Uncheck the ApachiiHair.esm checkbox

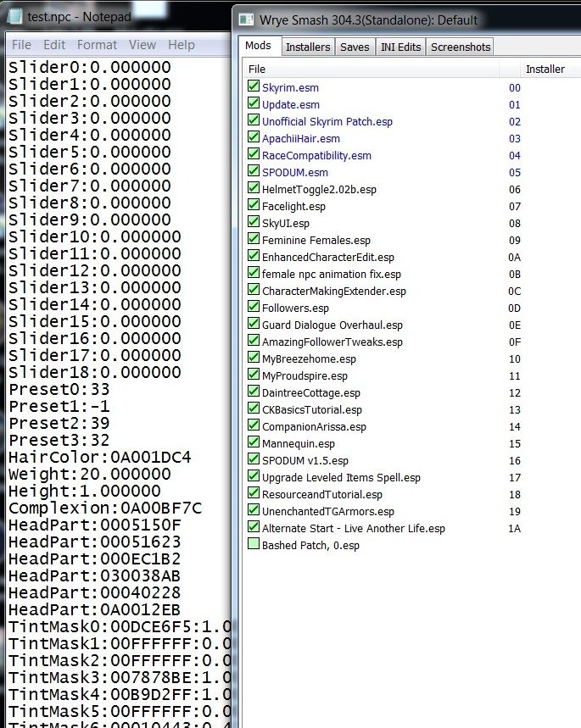254,138
